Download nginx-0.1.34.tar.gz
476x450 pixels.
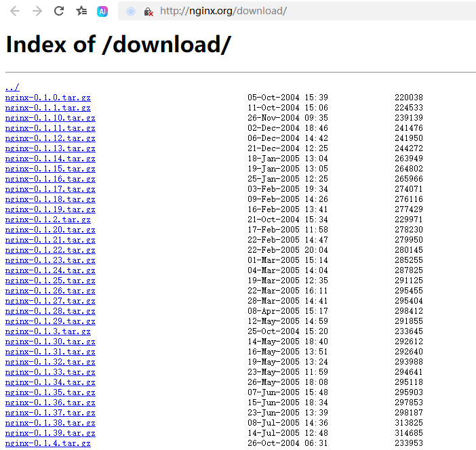[50, 382]
